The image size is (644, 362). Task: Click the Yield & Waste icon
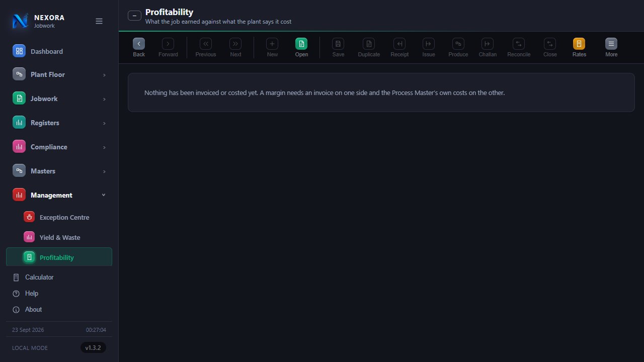tap(29, 237)
